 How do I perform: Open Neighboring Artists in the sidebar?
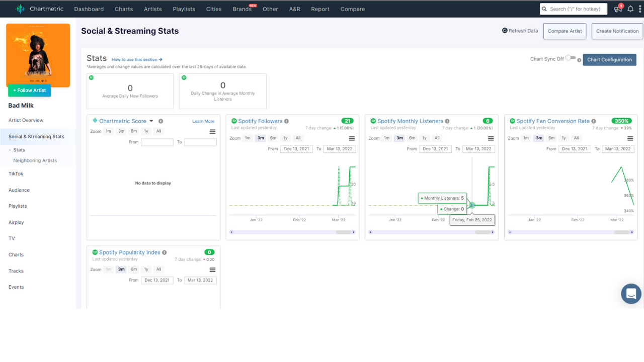(35, 160)
